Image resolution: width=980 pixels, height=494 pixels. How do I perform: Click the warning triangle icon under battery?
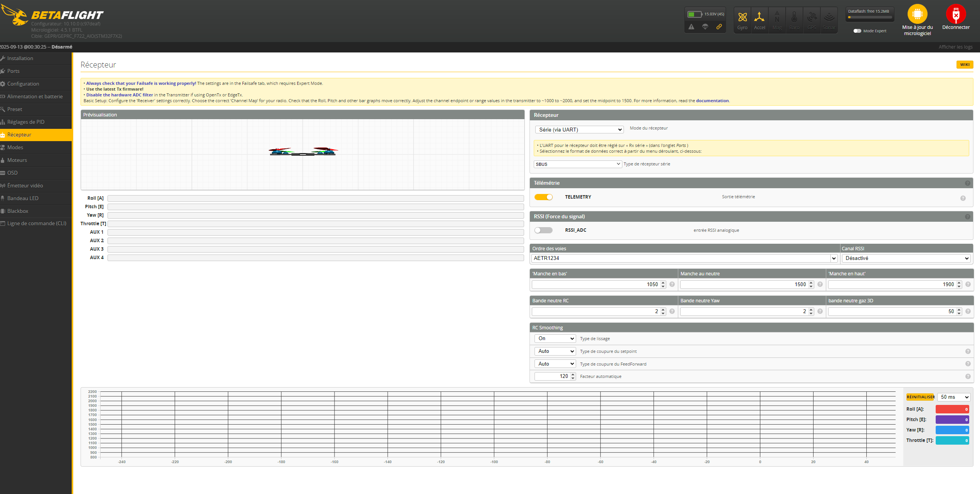coord(691,27)
